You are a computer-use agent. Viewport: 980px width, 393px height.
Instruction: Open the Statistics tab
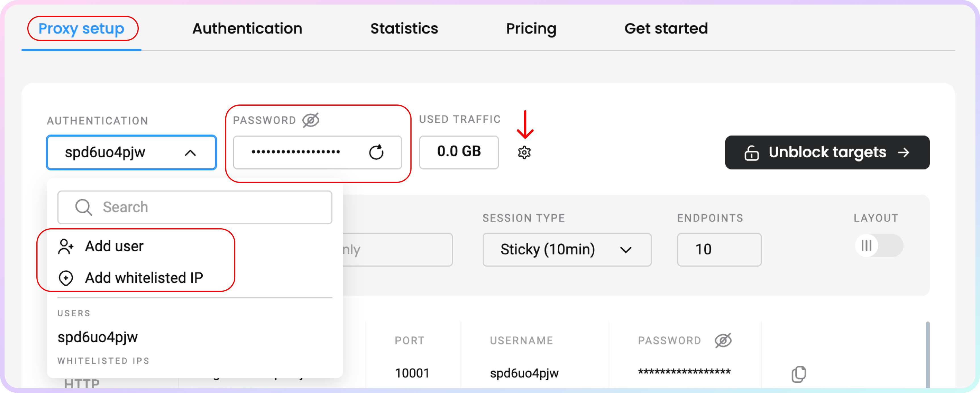pyautogui.click(x=402, y=28)
